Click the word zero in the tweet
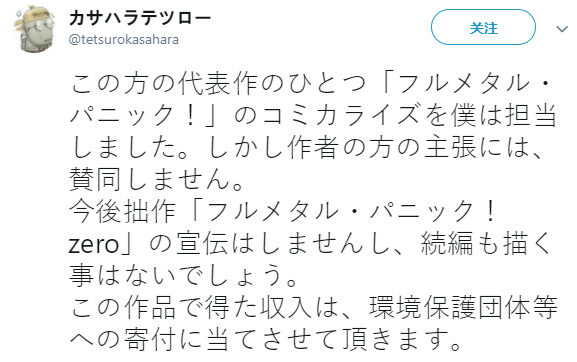Screen dimensions: 577x362 (x=94, y=244)
